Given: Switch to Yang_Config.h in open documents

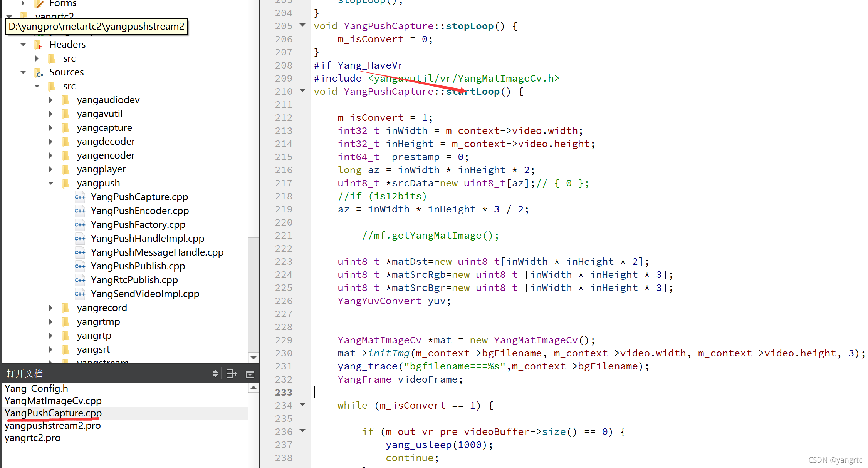Looking at the screenshot, I should point(36,388).
